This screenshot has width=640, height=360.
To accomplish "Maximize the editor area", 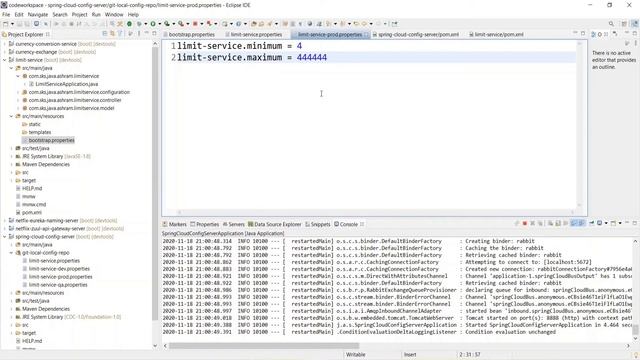I will click(583, 33).
